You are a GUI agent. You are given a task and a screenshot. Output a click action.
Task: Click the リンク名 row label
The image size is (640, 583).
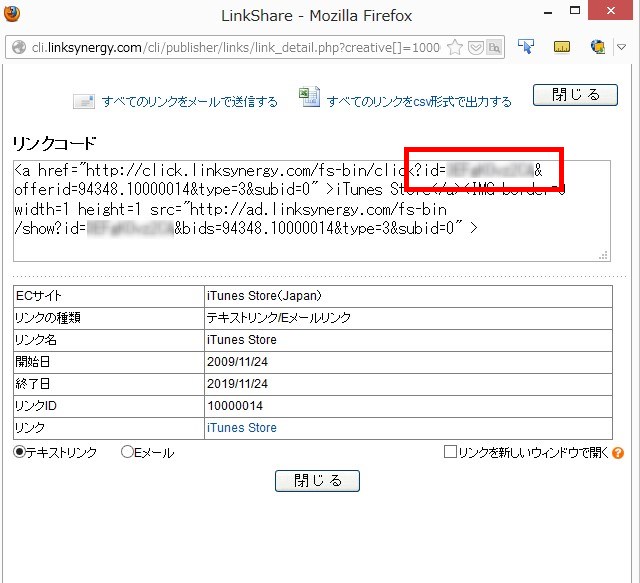(x=36, y=340)
